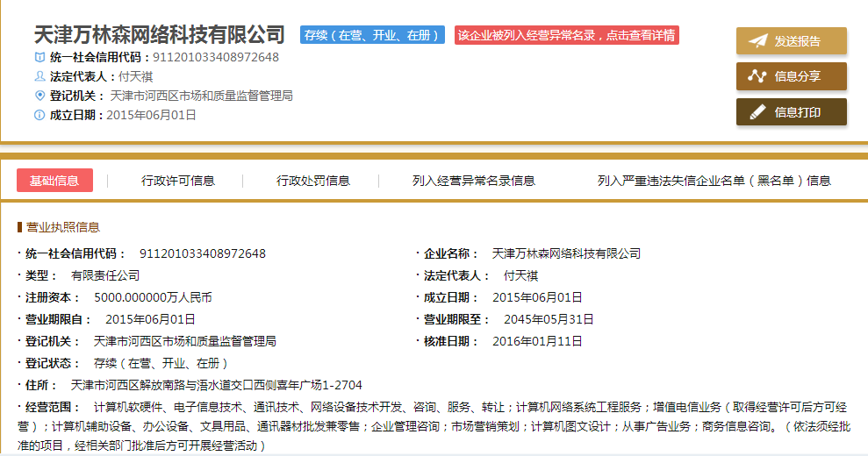Go to the 列入经营异常名录信息 tab
Viewport: 868px width, 456px height.
pyautogui.click(x=474, y=181)
